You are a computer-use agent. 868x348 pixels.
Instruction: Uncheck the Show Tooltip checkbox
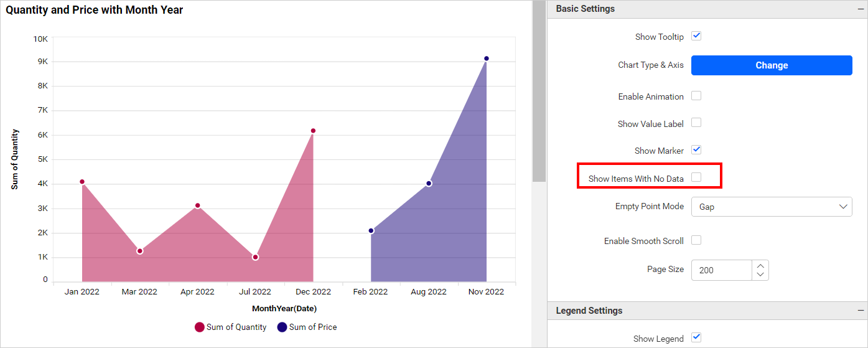click(x=696, y=36)
